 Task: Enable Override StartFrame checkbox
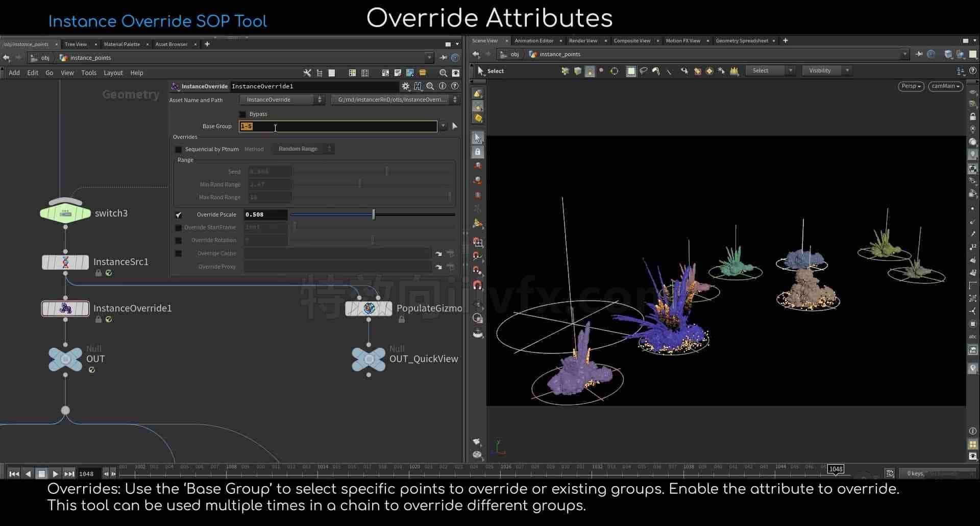click(178, 228)
